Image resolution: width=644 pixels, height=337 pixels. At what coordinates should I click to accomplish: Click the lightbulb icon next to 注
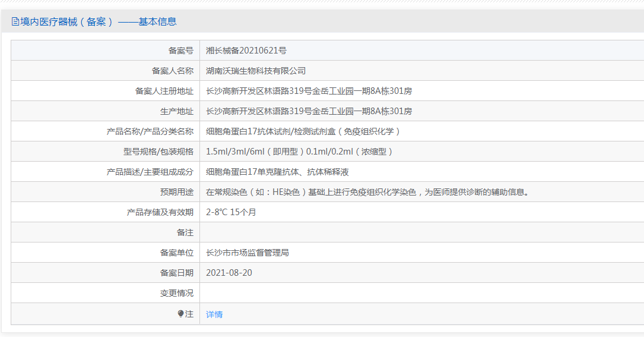[x=180, y=314]
